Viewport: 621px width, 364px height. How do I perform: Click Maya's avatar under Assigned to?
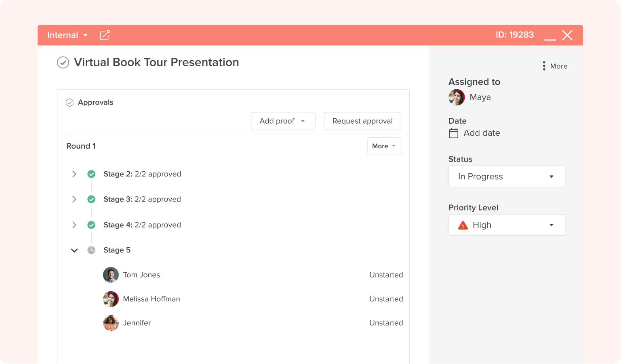[x=456, y=97]
